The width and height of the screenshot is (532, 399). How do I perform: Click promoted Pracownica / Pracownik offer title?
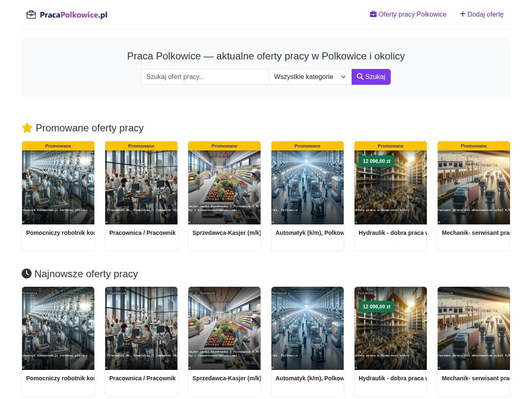[143, 233]
